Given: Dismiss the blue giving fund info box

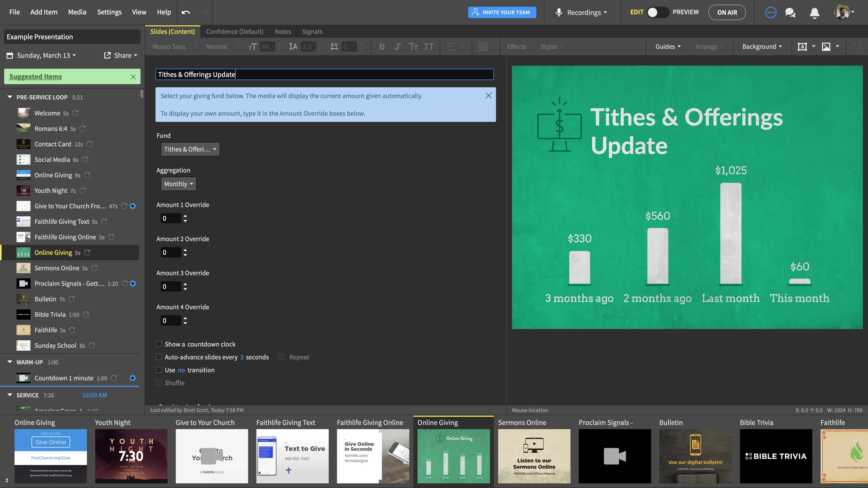Looking at the screenshot, I should [488, 96].
